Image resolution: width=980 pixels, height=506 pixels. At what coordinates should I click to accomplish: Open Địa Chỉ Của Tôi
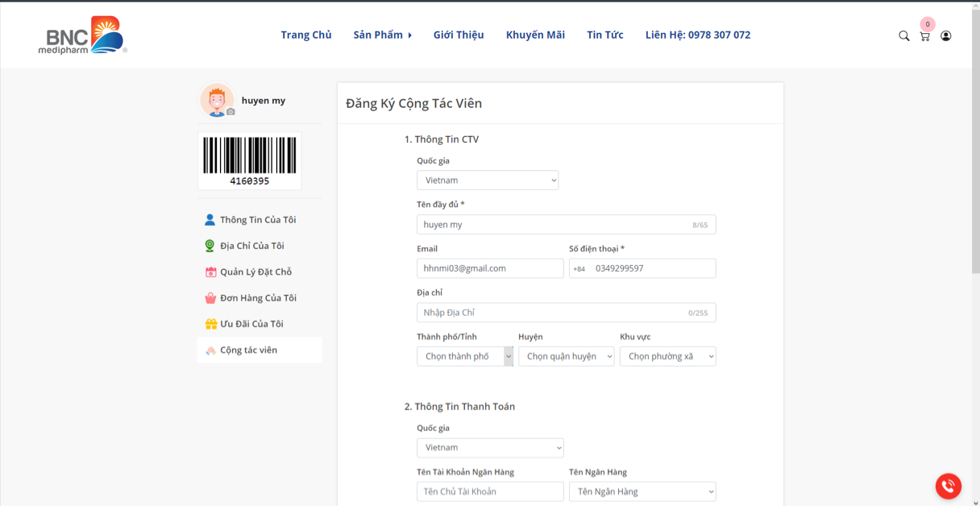[251, 246]
